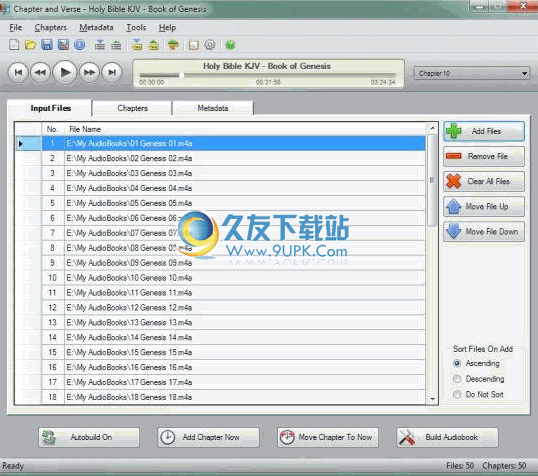
Task: Click the green circular toolbar icon
Action: pos(231,45)
